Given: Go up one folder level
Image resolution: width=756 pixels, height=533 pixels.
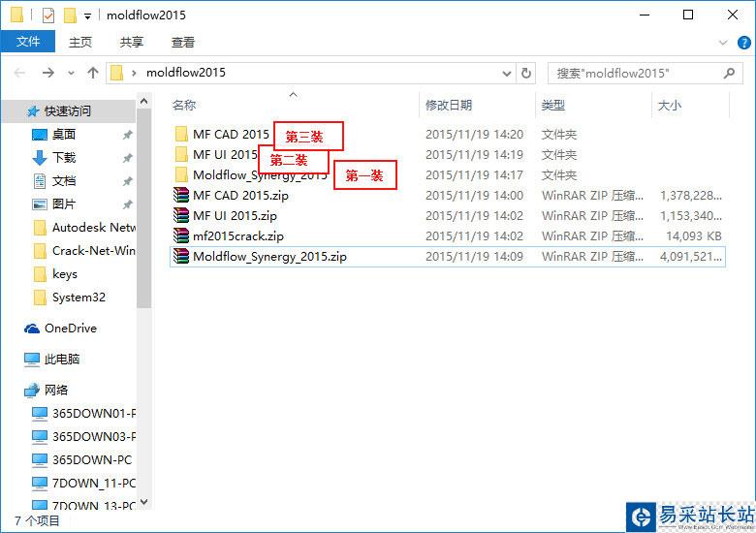Looking at the screenshot, I should click(93, 73).
